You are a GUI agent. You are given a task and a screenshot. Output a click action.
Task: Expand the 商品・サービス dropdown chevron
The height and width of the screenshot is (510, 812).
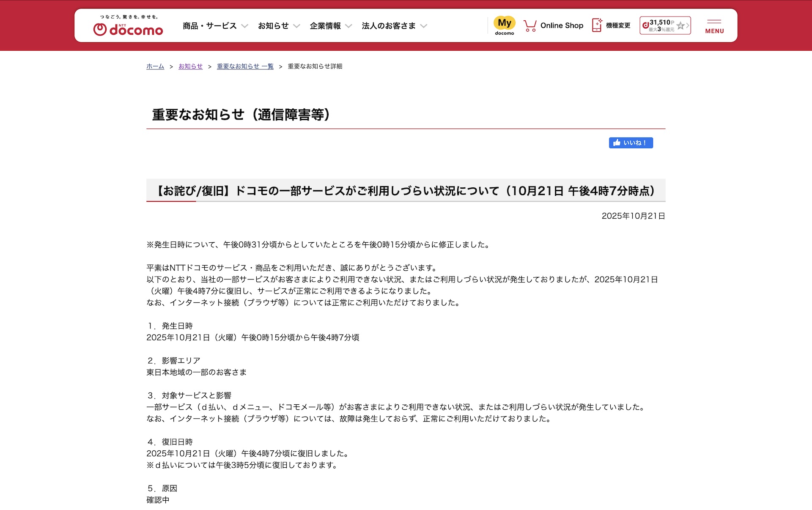[x=244, y=26]
